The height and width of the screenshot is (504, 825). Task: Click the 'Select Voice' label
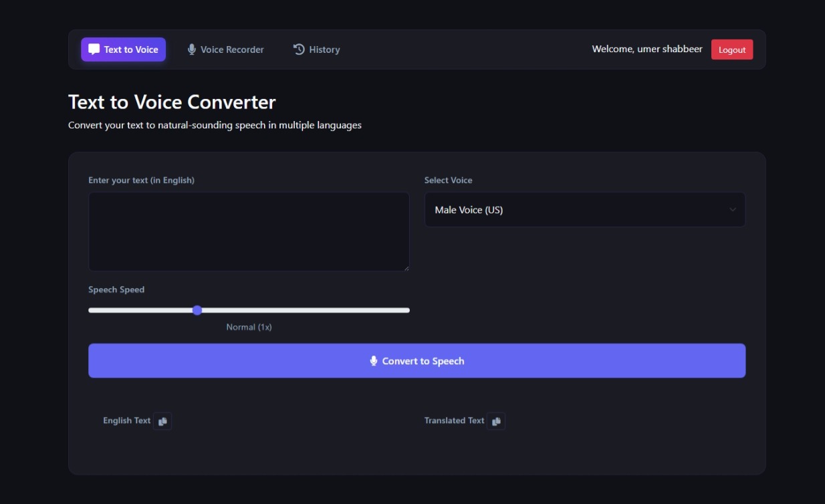pyautogui.click(x=448, y=180)
